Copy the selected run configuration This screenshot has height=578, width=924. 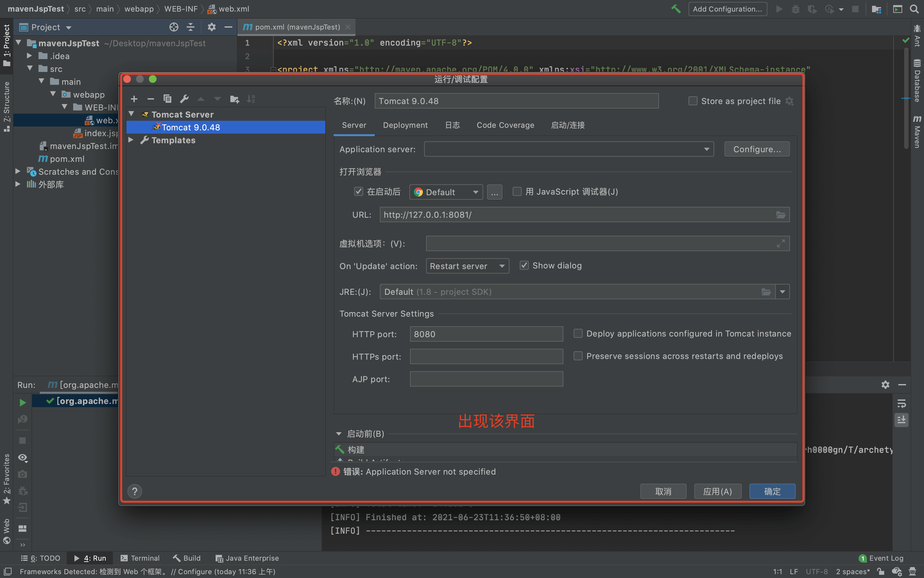[x=167, y=99]
